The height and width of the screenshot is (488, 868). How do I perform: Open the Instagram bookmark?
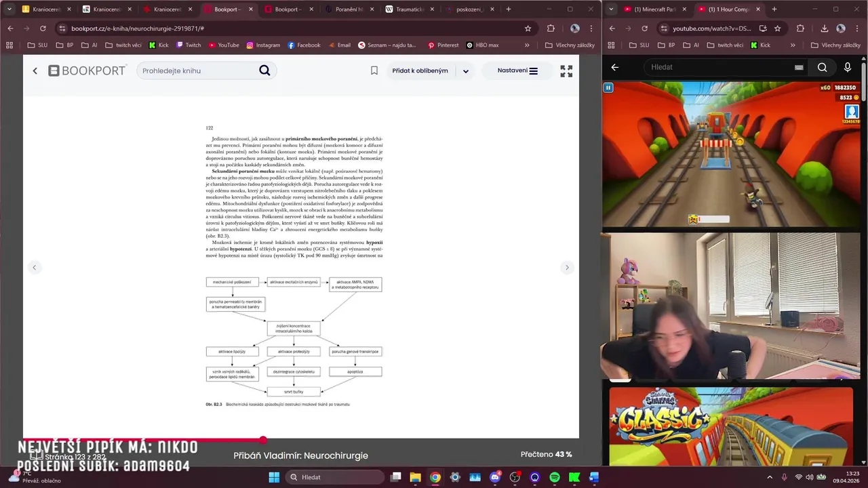coord(263,45)
